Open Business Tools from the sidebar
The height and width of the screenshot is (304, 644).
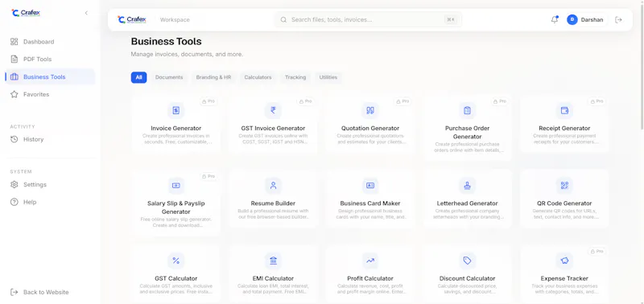[50, 76]
